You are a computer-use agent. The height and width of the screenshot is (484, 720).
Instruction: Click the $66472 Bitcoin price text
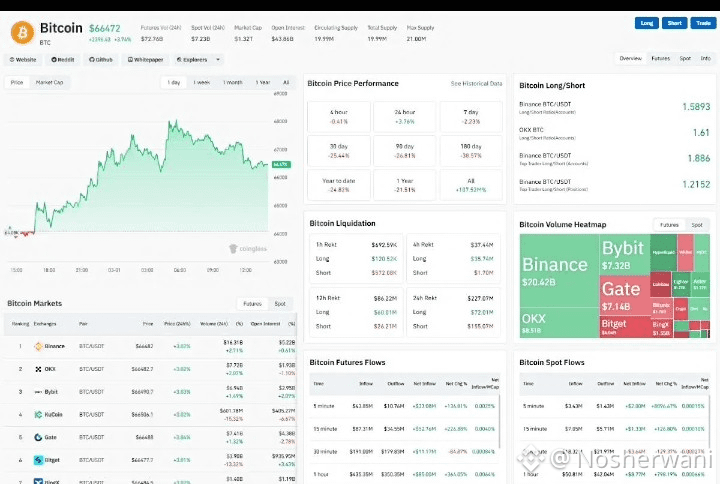tap(105, 28)
